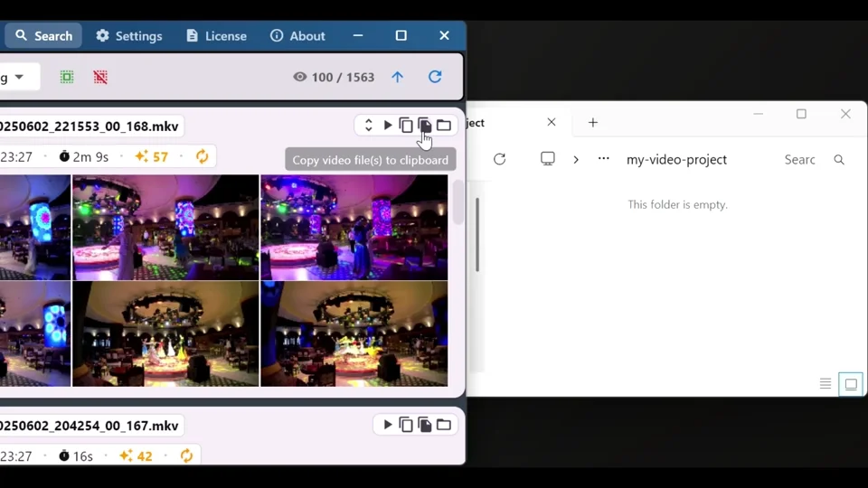Click the green select-all icon
Viewport: 868px width, 488px height.
[x=67, y=77]
